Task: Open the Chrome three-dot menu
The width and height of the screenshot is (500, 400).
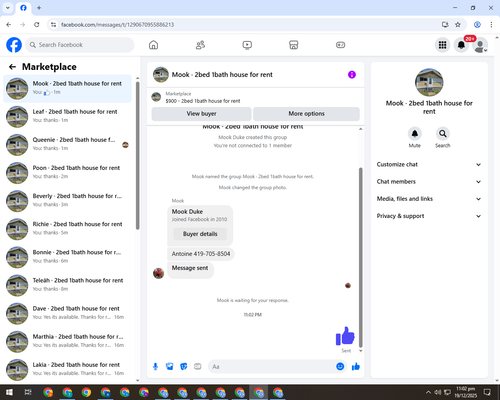Action: coord(491,25)
